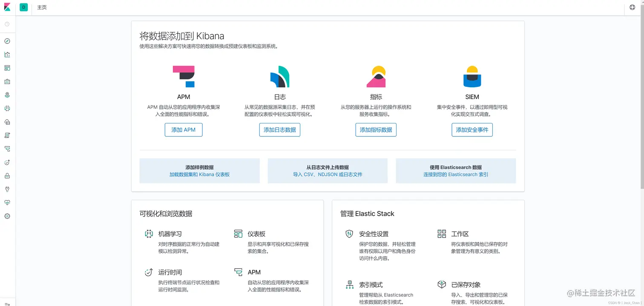Click the 指标 logo graphic
Viewport: 644px width, 306px height.
tap(376, 77)
